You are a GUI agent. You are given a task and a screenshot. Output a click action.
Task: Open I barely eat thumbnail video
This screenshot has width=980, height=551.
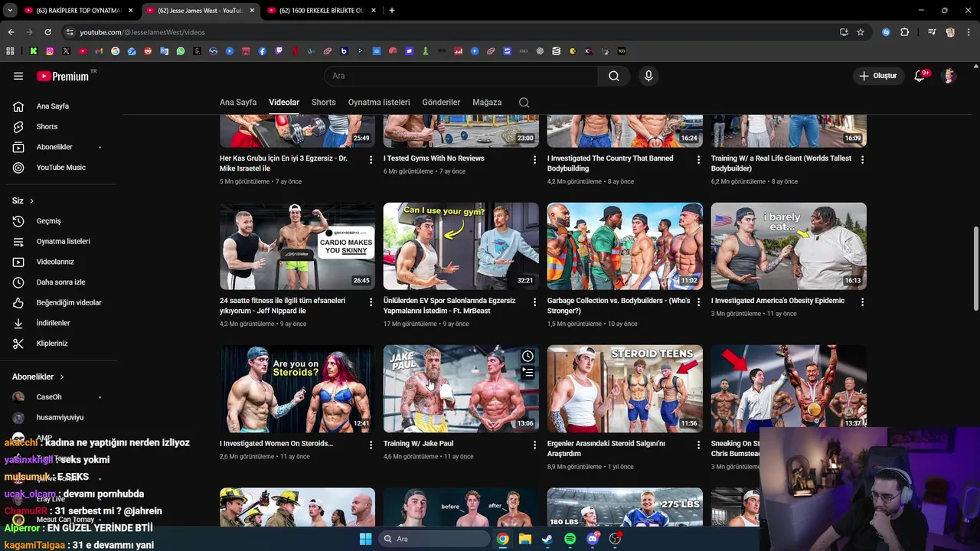789,246
